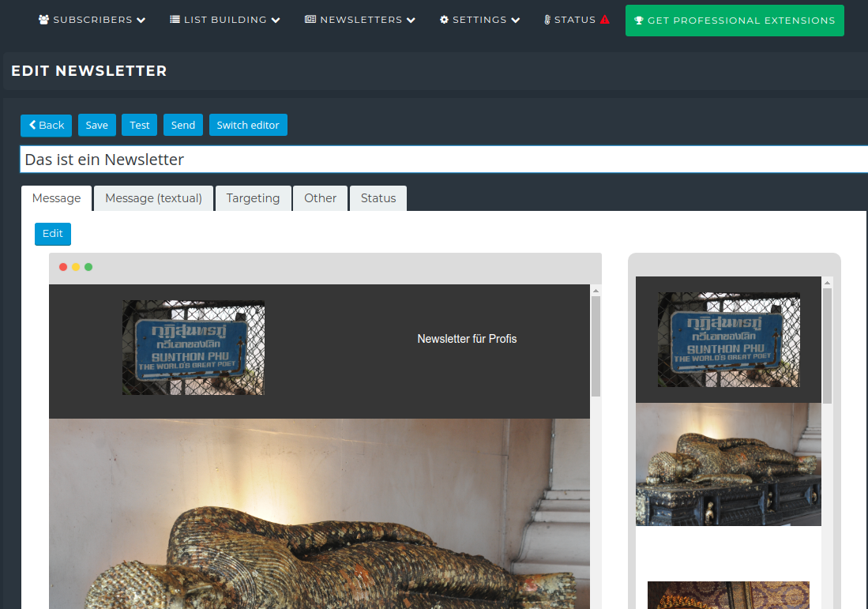Click the Test button

140,125
